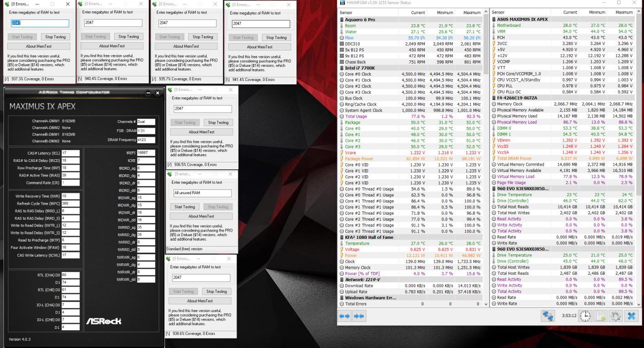Click the RAM megabytes field in 937.3% coverage window
This screenshot has width=644, height=348.
(40, 23)
